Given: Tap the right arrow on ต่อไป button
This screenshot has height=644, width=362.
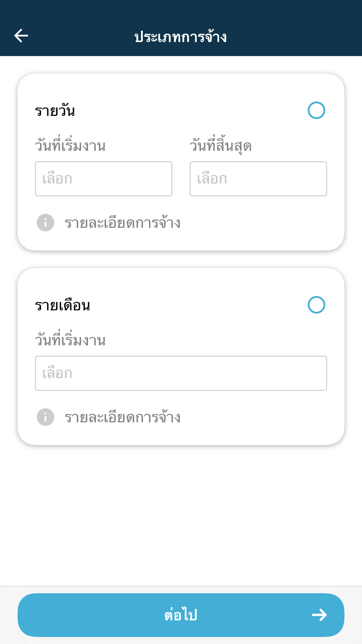Looking at the screenshot, I should [x=319, y=615].
